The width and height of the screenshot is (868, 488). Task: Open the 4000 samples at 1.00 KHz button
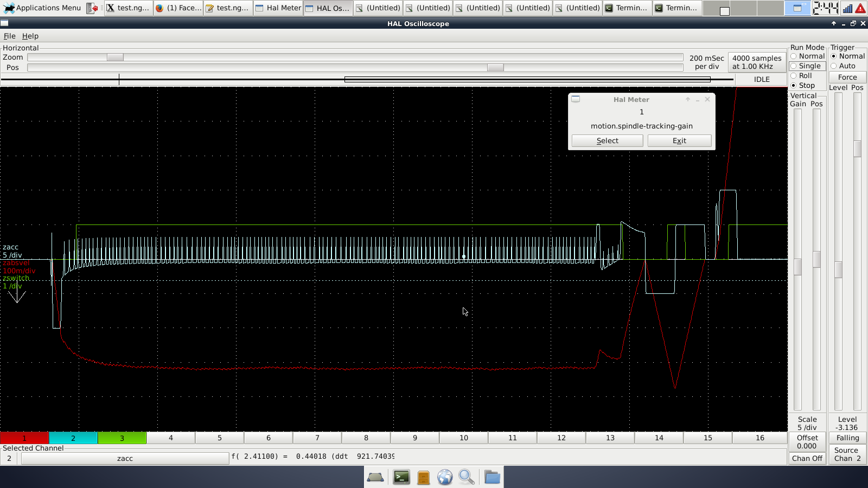pyautogui.click(x=757, y=62)
